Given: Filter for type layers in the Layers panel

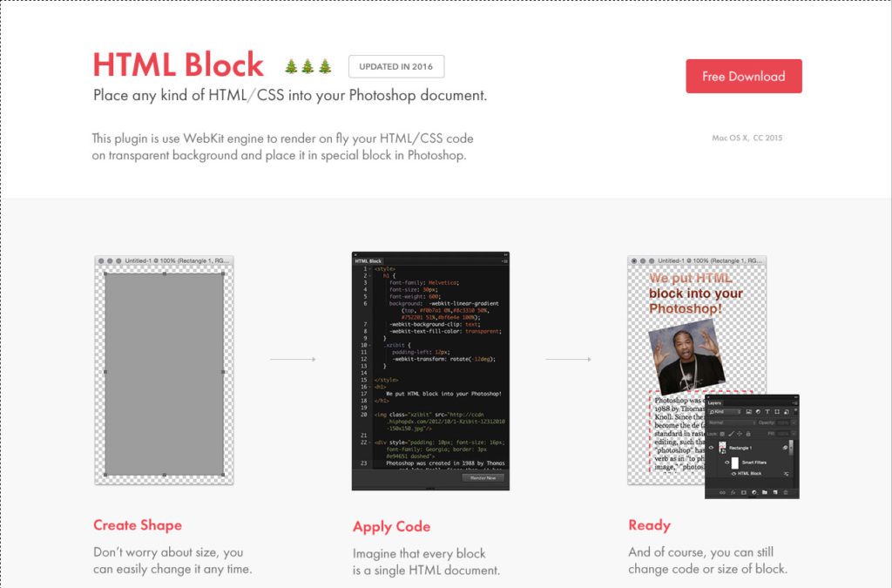Looking at the screenshot, I should [x=766, y=412].
